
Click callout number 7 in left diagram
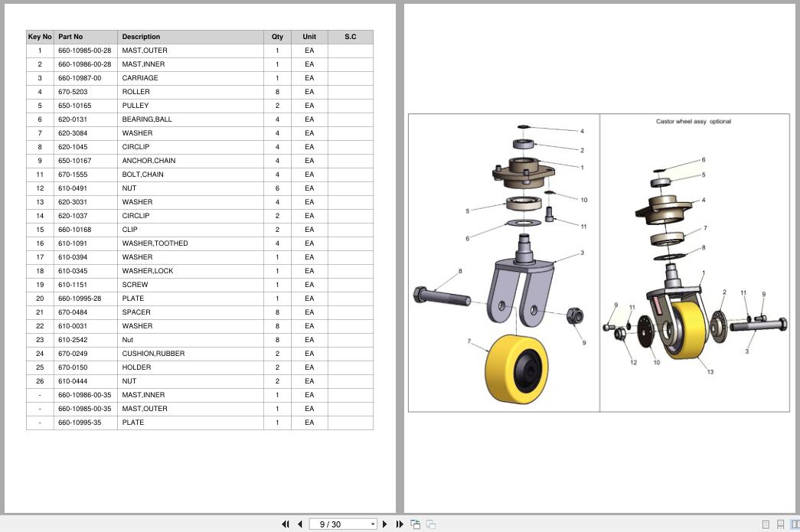(x=469, y=341)
